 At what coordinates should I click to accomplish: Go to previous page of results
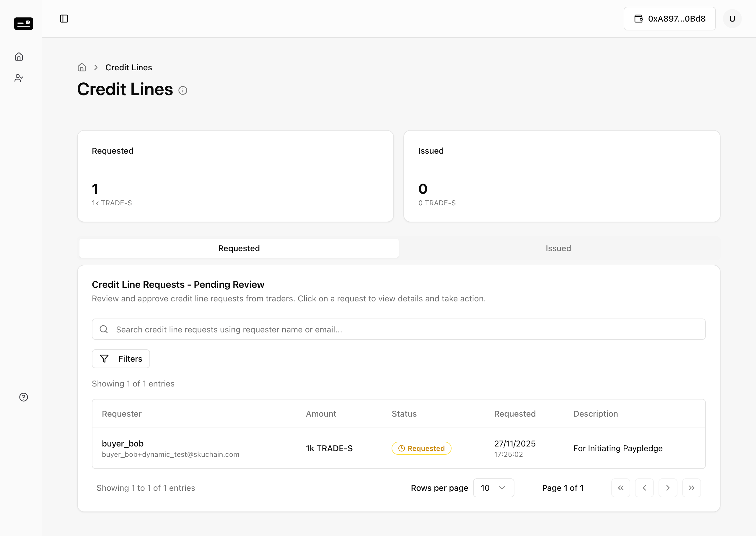tap(644, 488)
